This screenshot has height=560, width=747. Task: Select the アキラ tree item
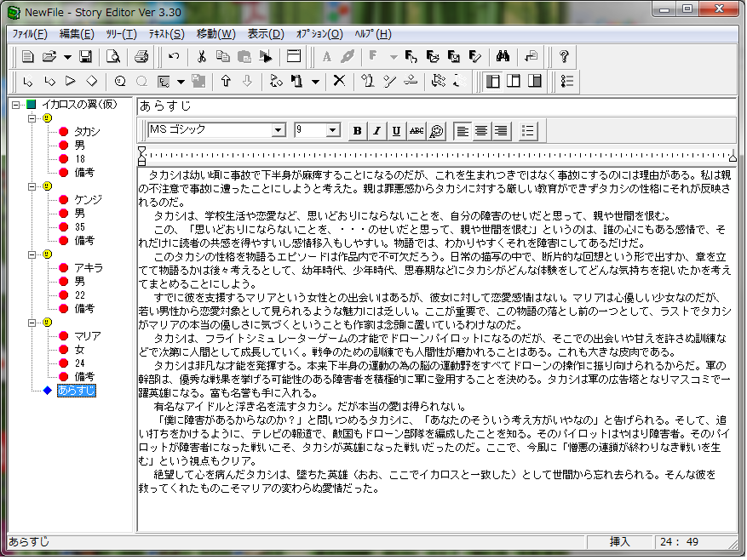click(x=88, y=267)
